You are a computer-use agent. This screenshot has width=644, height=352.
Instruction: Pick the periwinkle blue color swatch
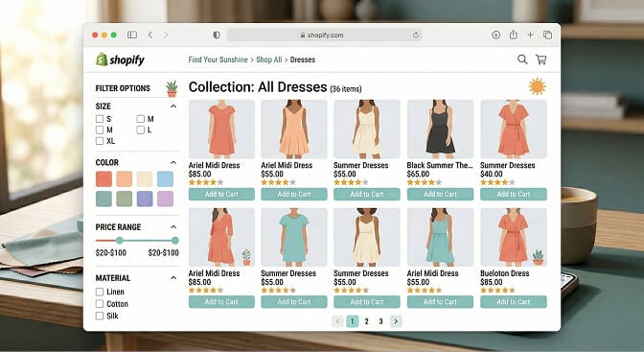(145, 199)
